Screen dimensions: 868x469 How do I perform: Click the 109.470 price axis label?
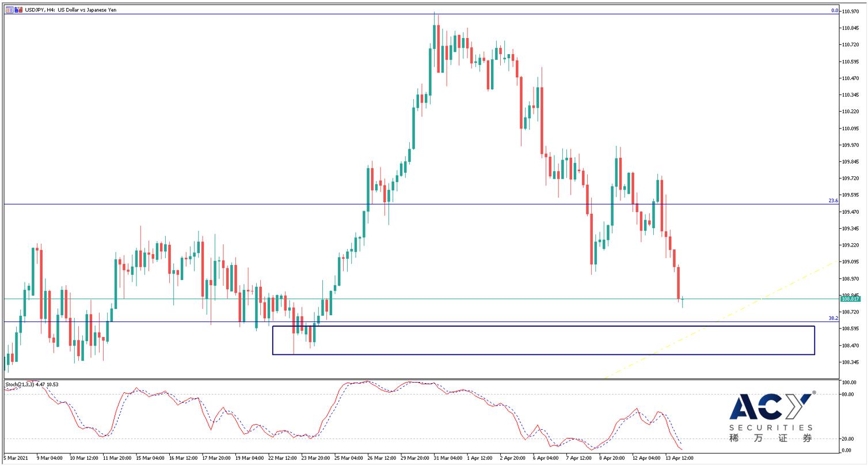(850, 212)
